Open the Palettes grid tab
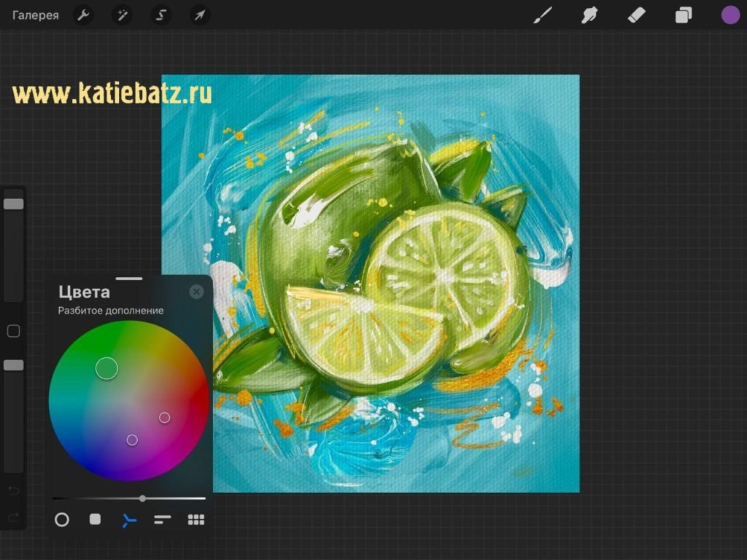 pos(196,519)
